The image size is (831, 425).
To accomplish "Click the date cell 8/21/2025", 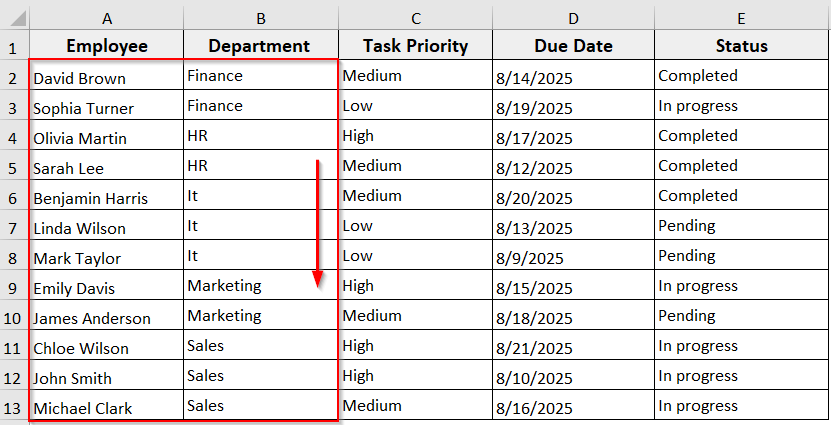I will pos(573,347).
